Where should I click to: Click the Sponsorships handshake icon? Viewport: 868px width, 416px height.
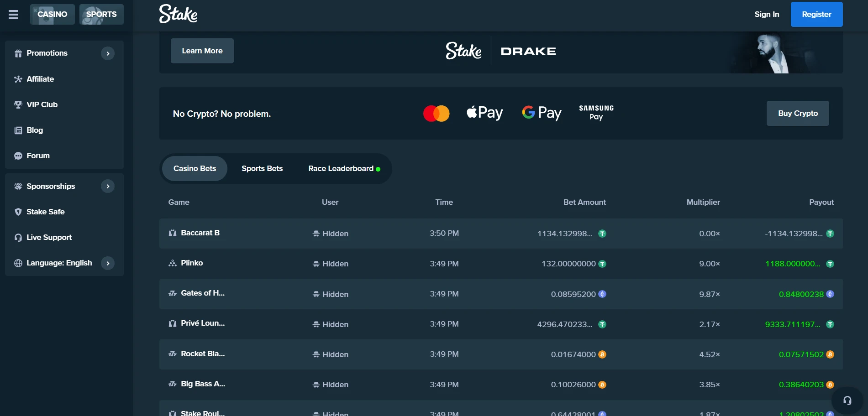(x=18, y=186)
